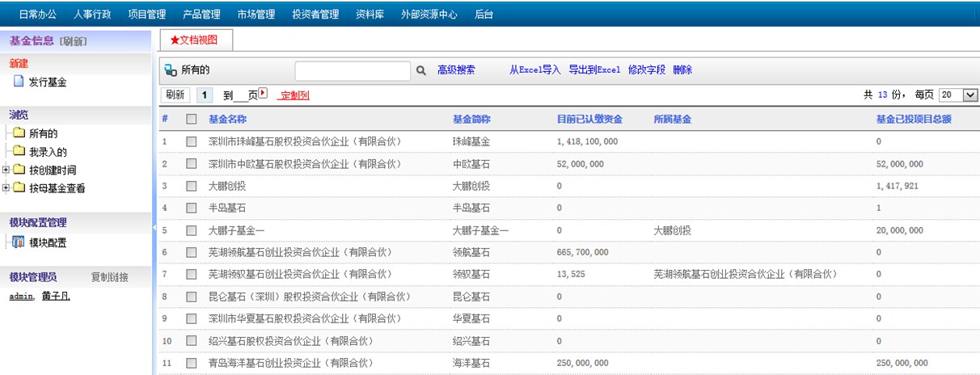
Task: Sort by 目前已认缴资金 column header
Action: click(x=589, y=119)
